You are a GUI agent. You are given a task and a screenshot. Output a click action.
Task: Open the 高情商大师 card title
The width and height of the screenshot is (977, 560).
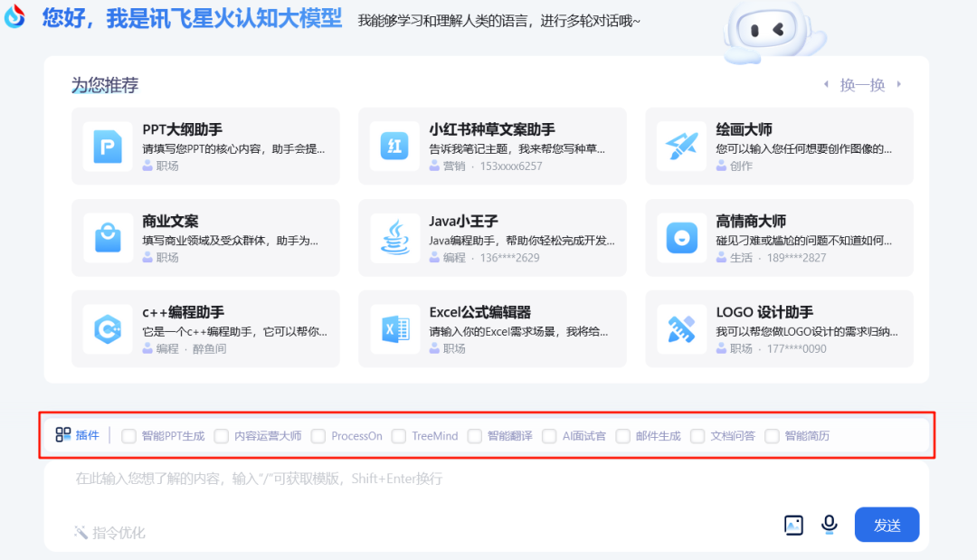pos(750,221)
